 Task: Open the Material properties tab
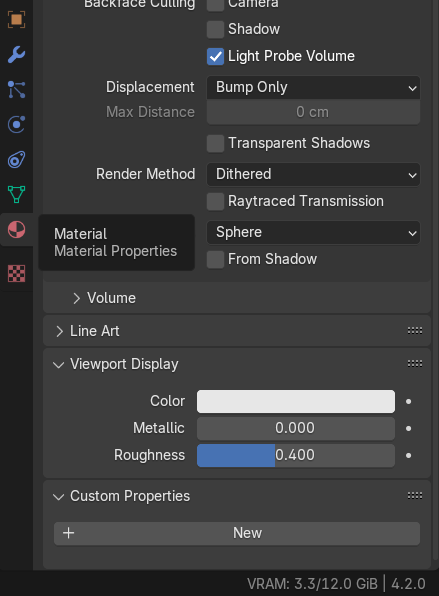[x=16, y=230]
